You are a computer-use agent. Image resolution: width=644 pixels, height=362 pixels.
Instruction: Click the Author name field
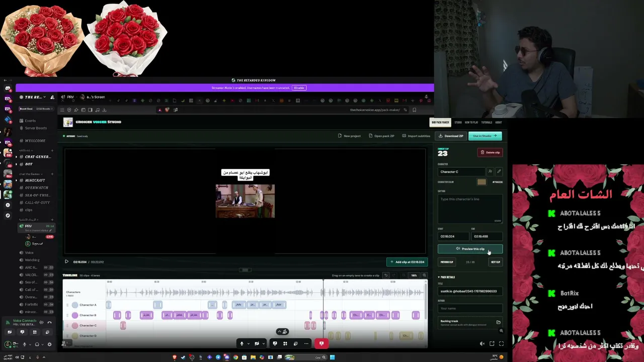tap(470, 308)
